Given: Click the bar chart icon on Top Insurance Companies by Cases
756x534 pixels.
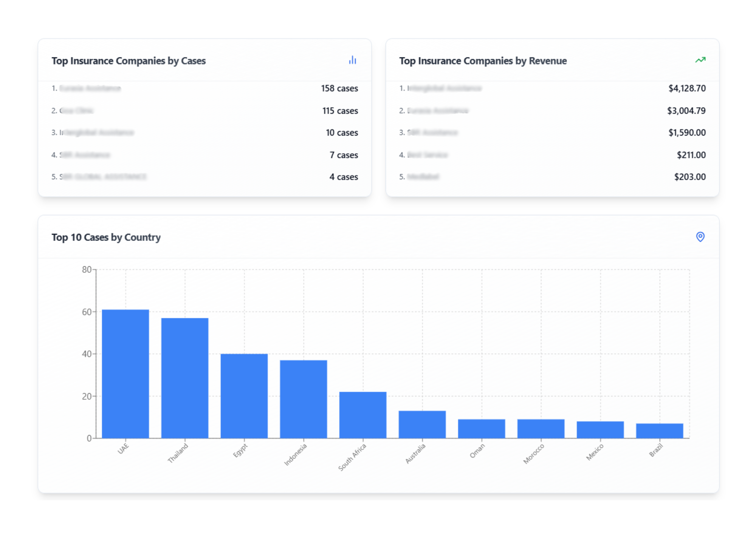Looking at the screenshot, I should click(352, 60).
